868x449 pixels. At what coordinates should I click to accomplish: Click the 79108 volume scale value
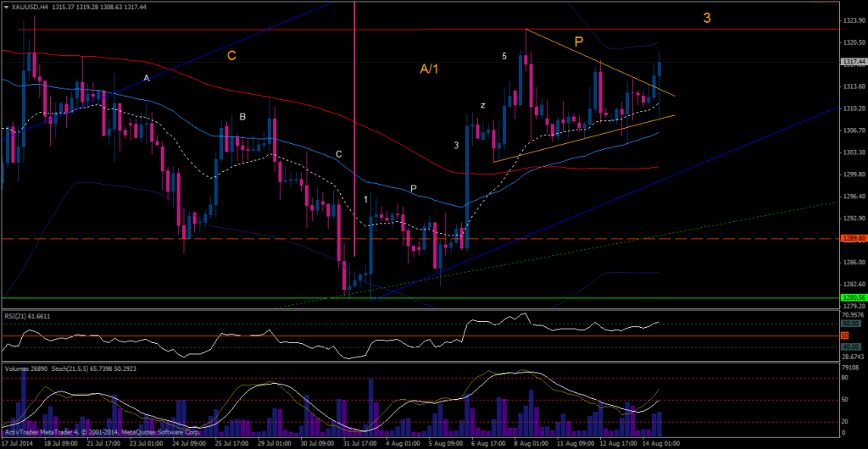[x=851, y=368]
